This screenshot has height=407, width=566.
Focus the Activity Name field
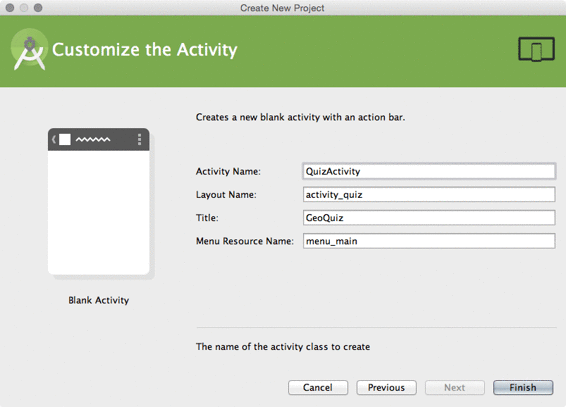pos(429,171)
